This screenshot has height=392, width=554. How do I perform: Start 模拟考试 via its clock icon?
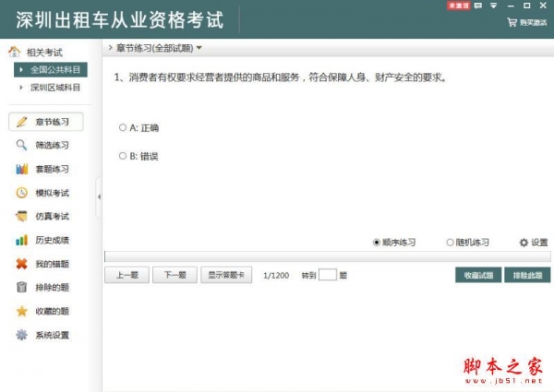point(21,193)
